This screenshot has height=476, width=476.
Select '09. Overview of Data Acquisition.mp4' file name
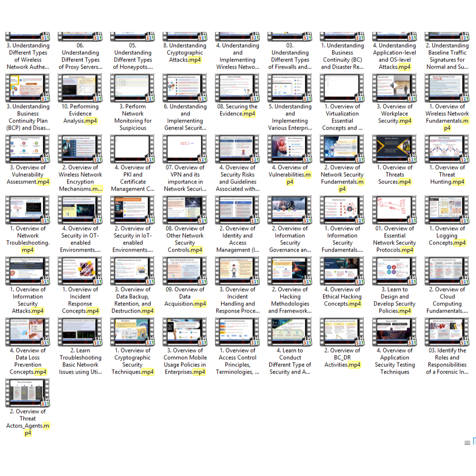(185, 296)
